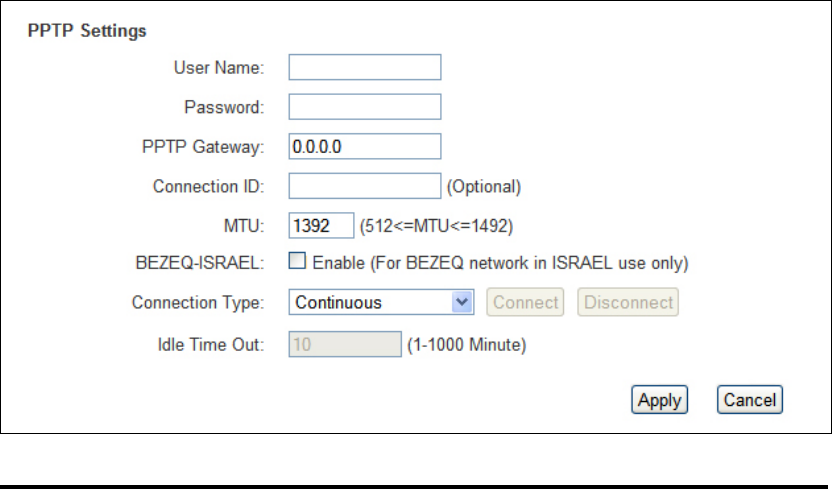Click the '(512<=MTU<=1492)' hint text
Viewport: 832px width, 489px height.
point(436,226)
